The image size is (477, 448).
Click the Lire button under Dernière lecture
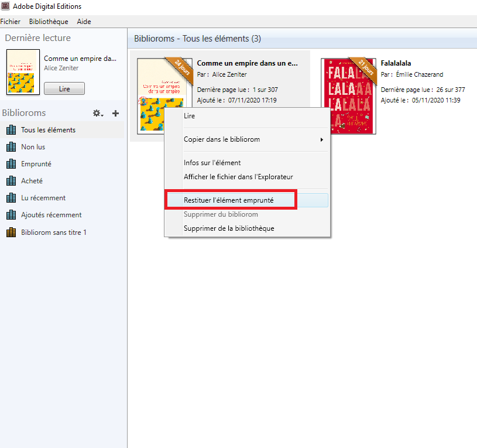pos(64,88)
